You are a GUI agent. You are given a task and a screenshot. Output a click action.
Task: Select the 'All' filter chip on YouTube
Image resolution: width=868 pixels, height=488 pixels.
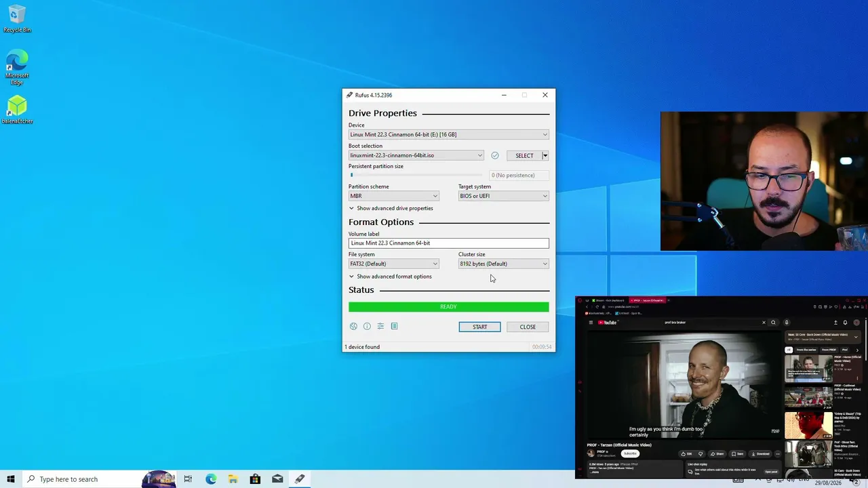coord(789,350)
